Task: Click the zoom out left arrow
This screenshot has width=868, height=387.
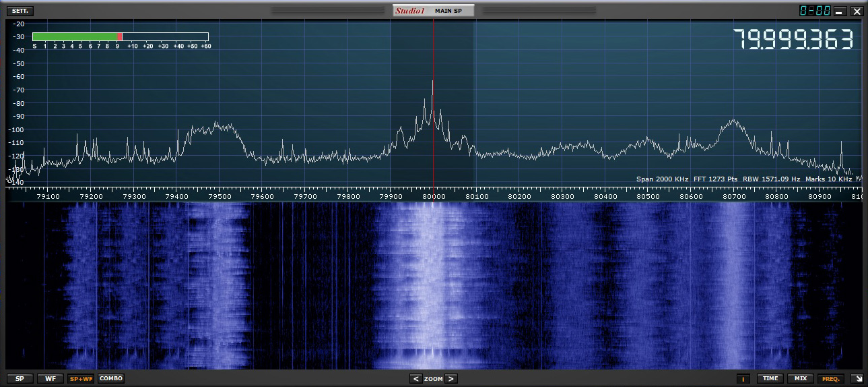Action: pyautogui.click(x=416, y=379)
